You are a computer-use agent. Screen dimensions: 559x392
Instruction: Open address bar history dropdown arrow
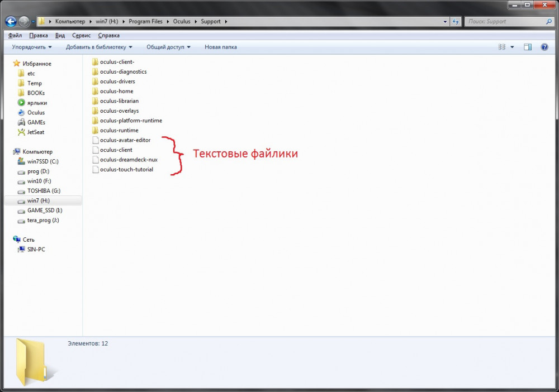(x=445, y=21)
